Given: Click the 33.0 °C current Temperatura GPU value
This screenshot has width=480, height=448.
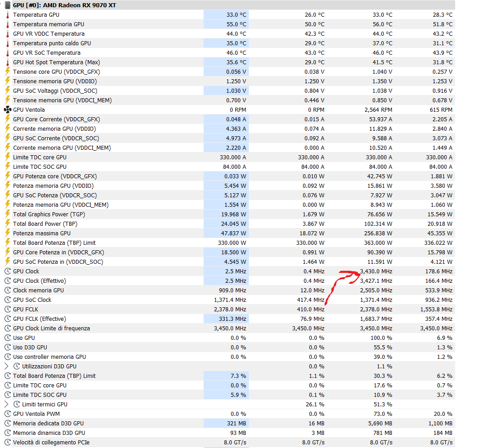Looking at the screenshot, I should pos(236,14).
